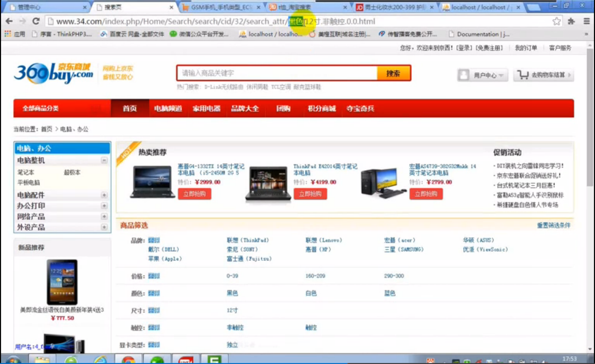Expand the 电脑配件 category
595x364 pixels.
click(x=104, y=195)
